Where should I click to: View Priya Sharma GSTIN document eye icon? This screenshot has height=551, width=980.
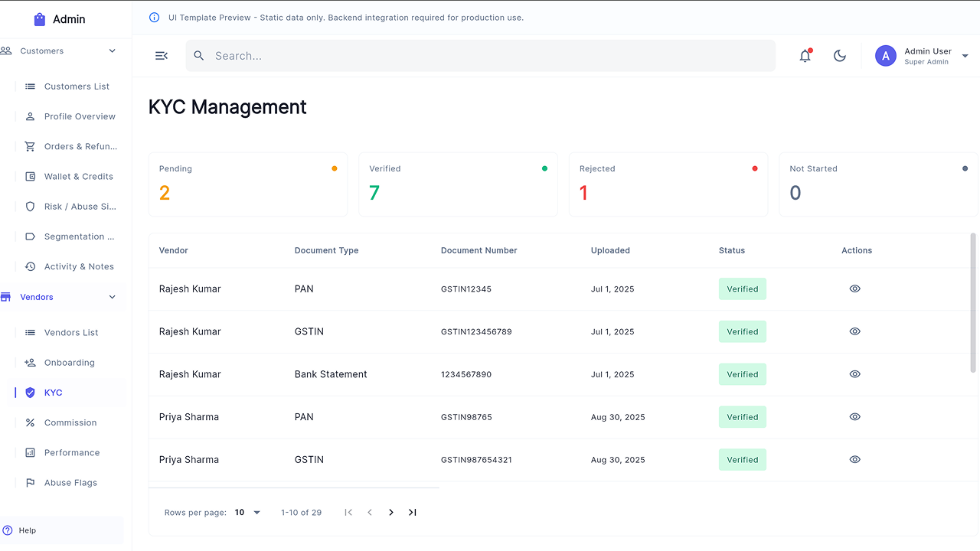[x=855, y=460]
